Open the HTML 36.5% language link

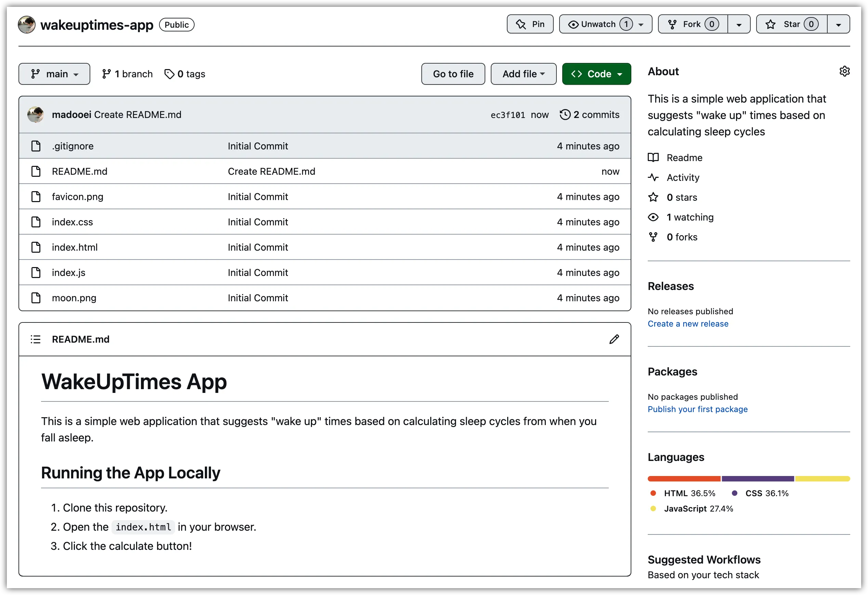pyautogui.click(x=683, y=493)
